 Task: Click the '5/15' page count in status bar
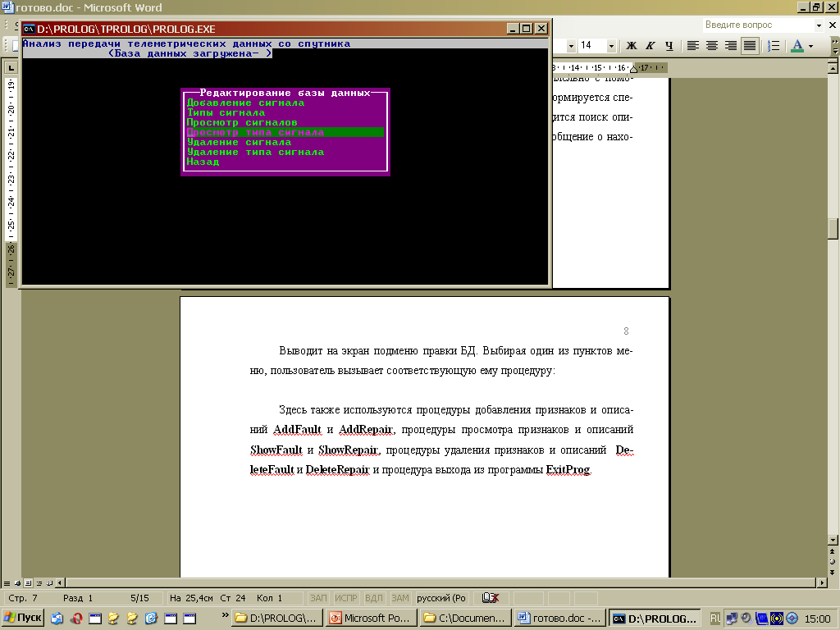tap(139, 598)
